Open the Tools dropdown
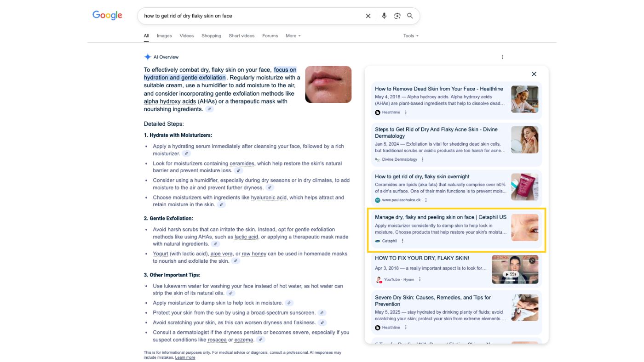This screenshot has width=644, height=362. [x=409, y=35]
